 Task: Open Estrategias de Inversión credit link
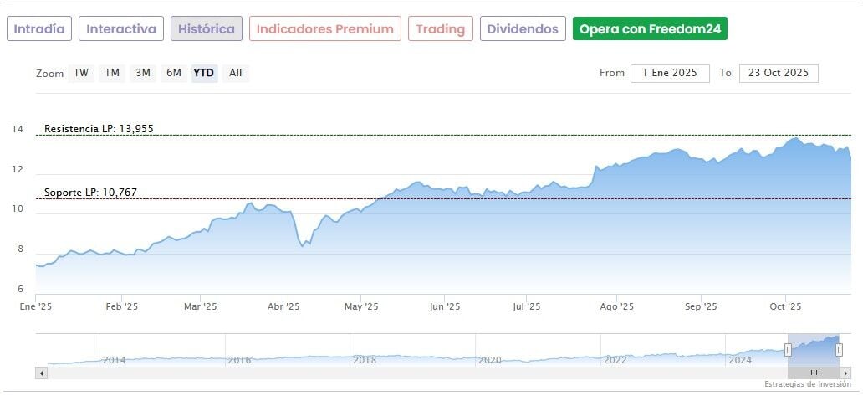pyautogui.click(x=807, y=384)
